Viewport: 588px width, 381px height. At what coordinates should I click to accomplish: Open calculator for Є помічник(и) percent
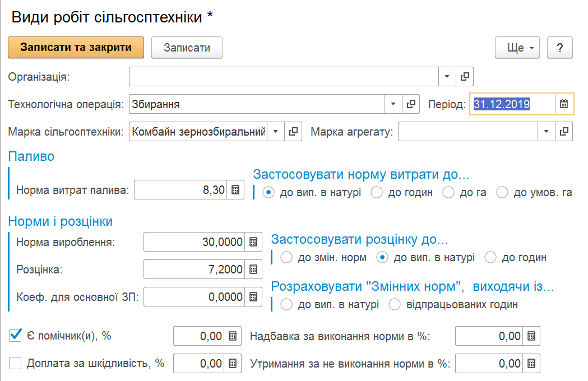coord(233,336)
